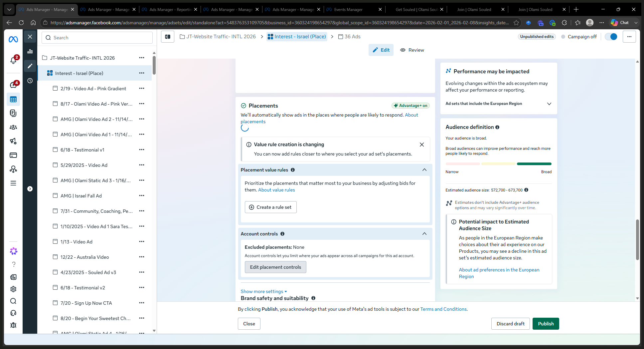Switch to the Review tab

[x=412, y=50]
